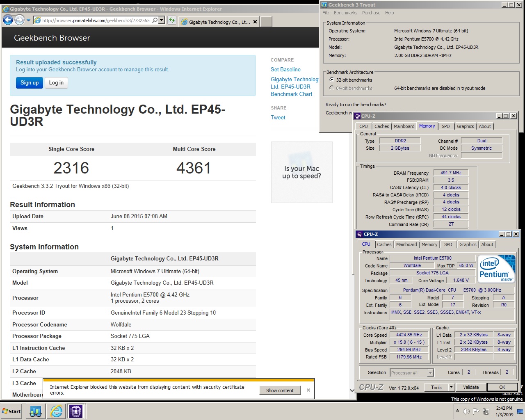Click the Single-Core Score 2316

tap(71, 168)
